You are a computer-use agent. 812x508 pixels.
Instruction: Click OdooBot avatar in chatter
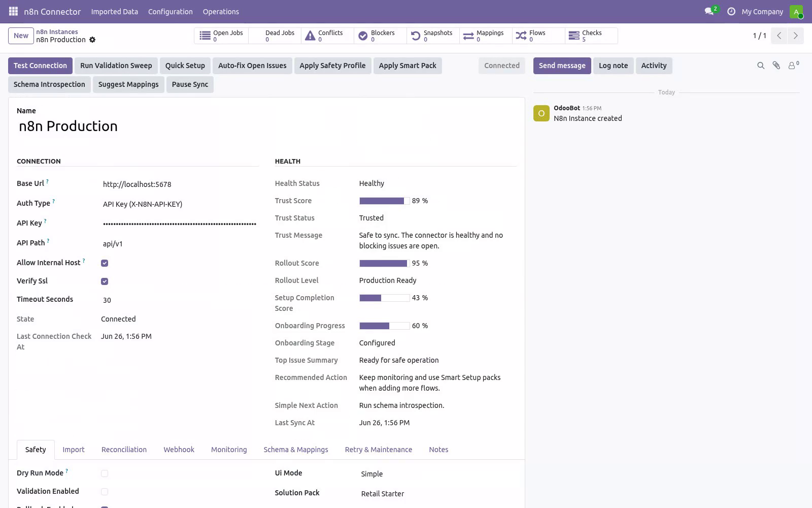(x=542, y=113)
